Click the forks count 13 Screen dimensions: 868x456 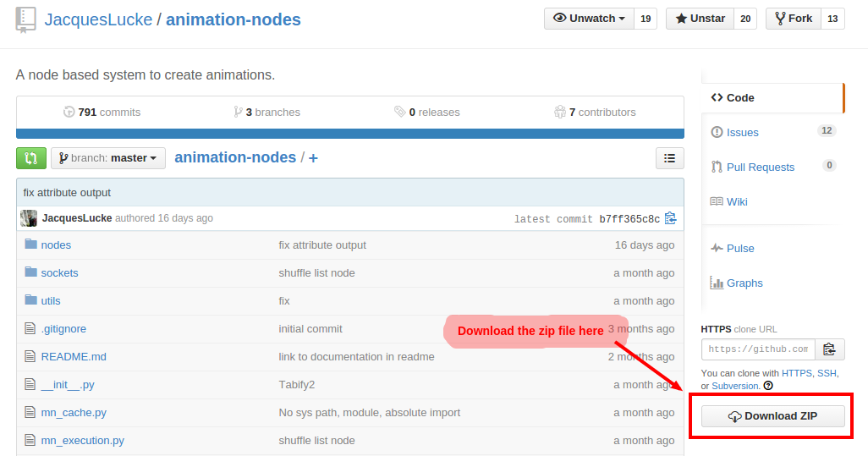(x=832, y=19)
